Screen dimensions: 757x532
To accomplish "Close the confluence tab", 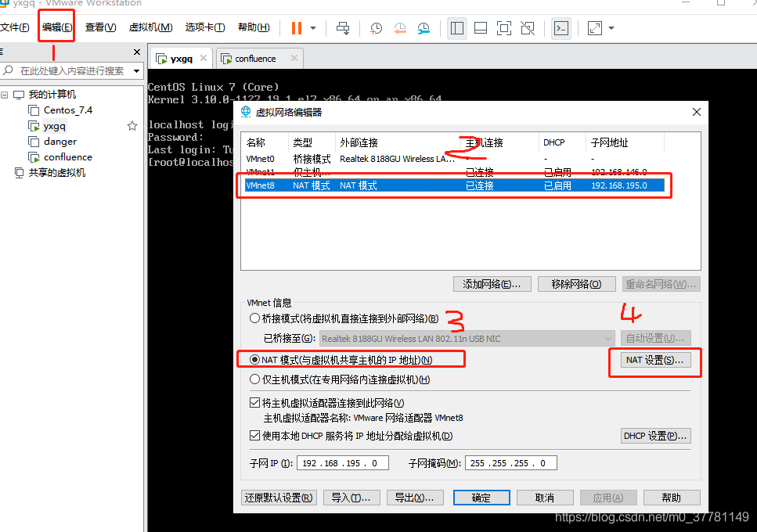I will [294, 58].
